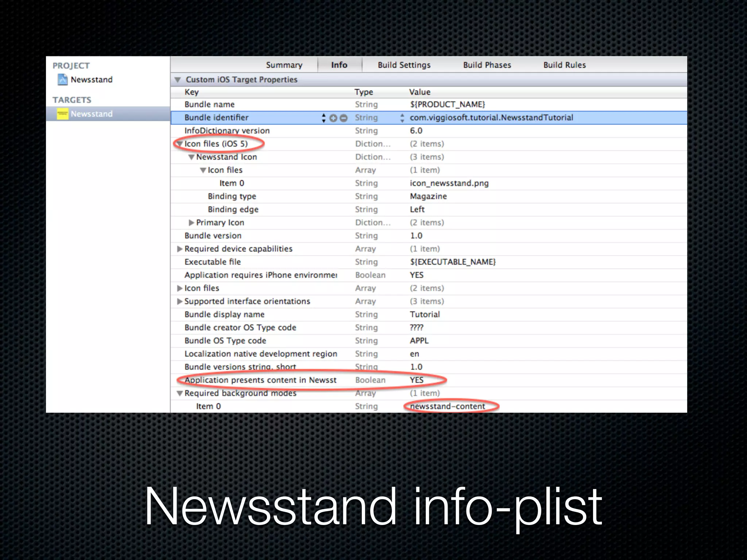Click Key column header
747x560 pixels.
(x=191, y=92)
